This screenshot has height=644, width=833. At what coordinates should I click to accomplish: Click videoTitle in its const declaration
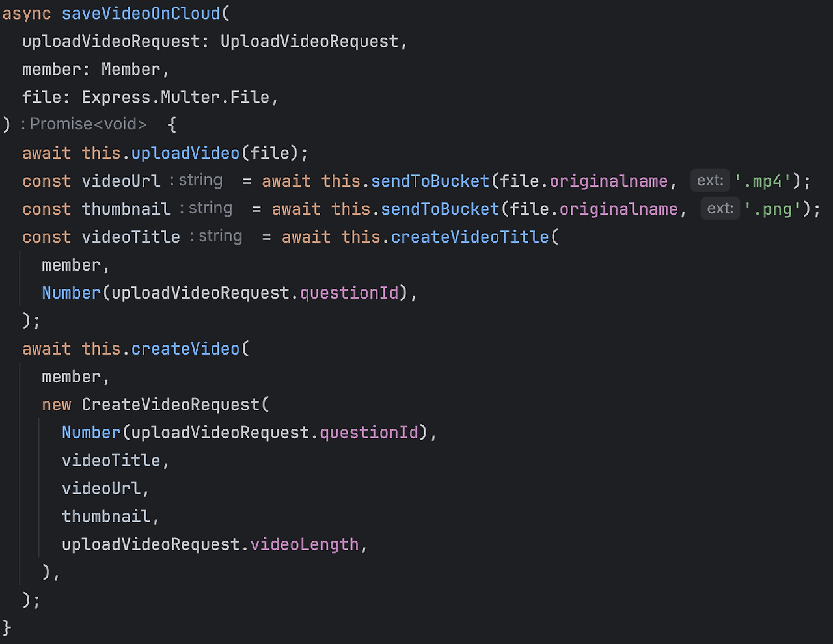click(131, 237)
